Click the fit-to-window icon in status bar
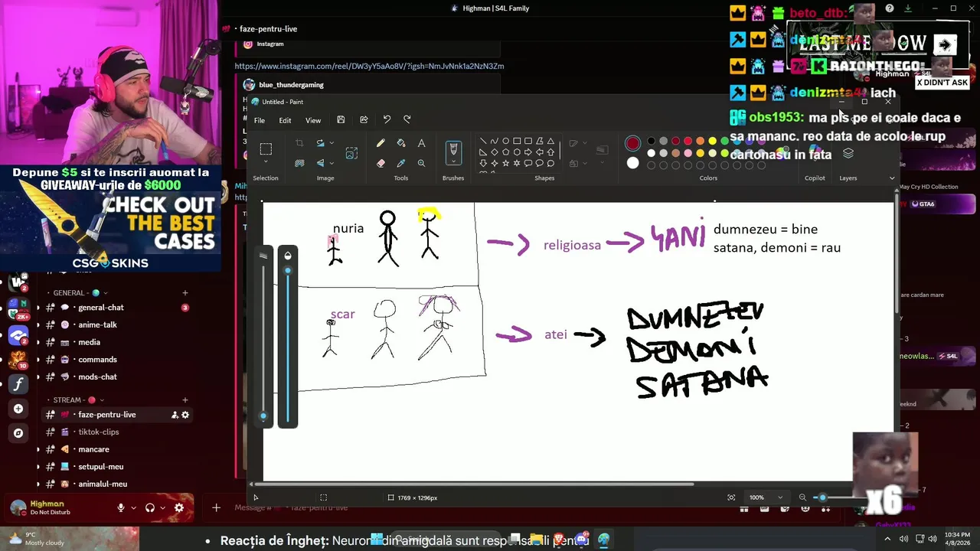Screen dimensions: 980x551 [x=731, y=497]
